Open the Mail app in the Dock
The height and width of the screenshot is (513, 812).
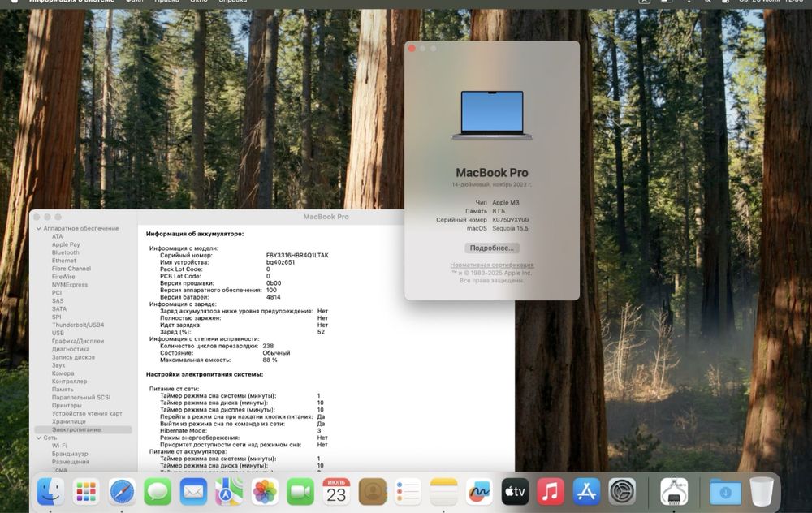click(193, 491)
